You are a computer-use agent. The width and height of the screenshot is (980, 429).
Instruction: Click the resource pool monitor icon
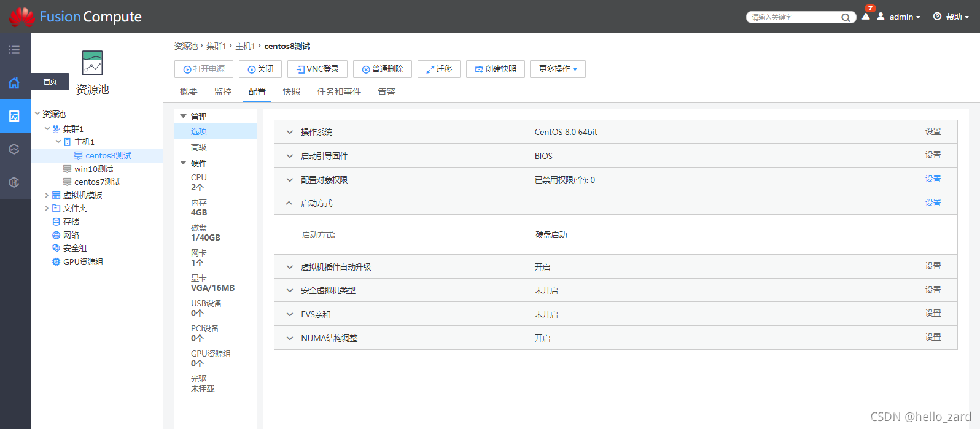pyautogui.click(x=92, y=63)
